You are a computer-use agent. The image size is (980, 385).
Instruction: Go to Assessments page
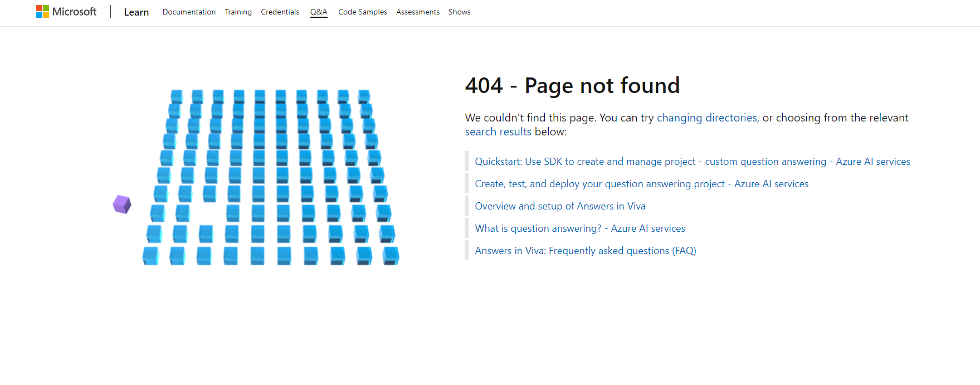418,12
